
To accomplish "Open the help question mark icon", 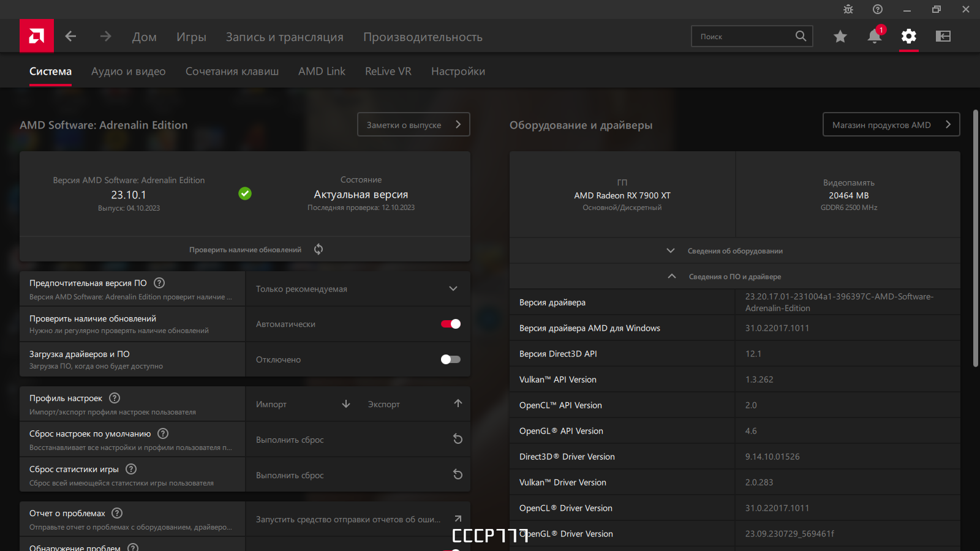I will pyautogui.click(x=878, y=9).
